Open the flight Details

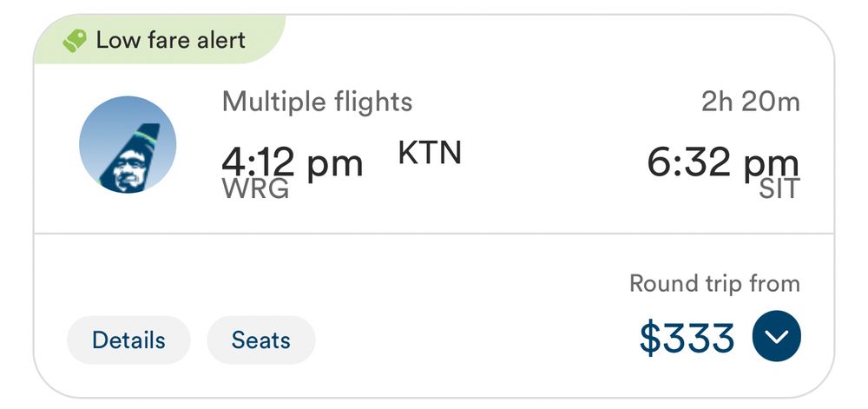click(128, 340)
